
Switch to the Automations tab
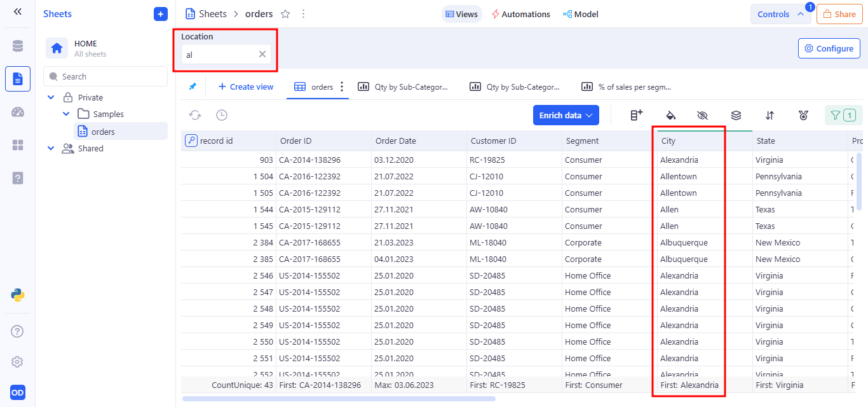click(520, 14)
